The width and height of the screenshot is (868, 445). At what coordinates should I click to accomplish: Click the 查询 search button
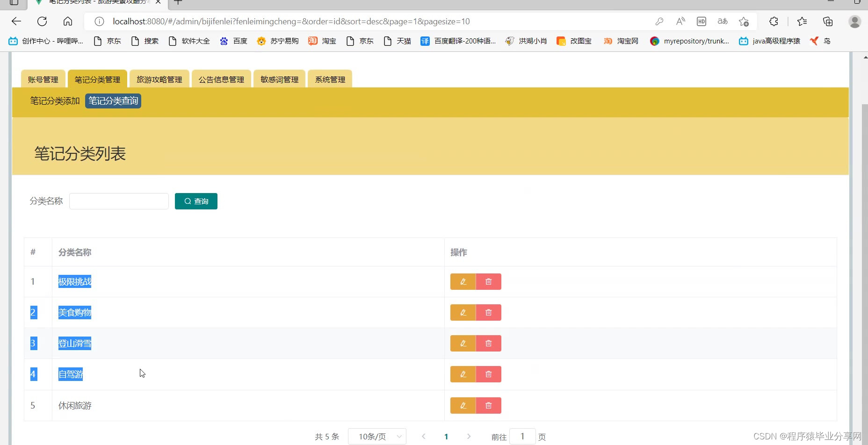point(196,201)
